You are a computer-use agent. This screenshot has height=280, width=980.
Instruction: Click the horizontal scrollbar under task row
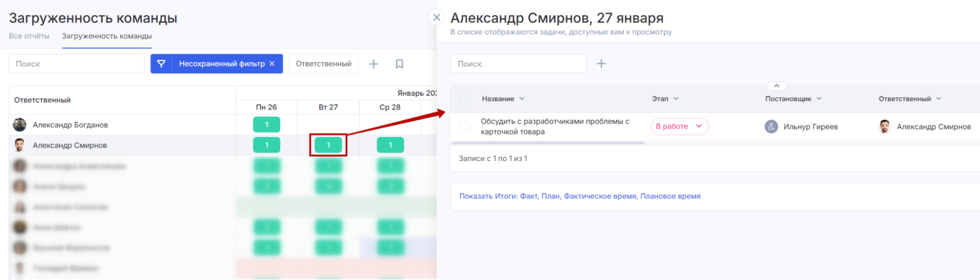click(x=548, y=143)
